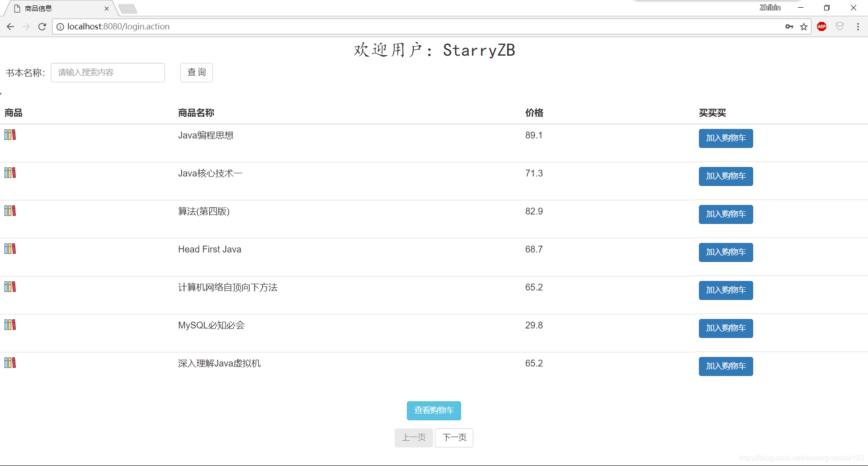Click book icon for Java编程思想
The width and height of the screenshot is (868, 466).
click(x=10, y=135)
